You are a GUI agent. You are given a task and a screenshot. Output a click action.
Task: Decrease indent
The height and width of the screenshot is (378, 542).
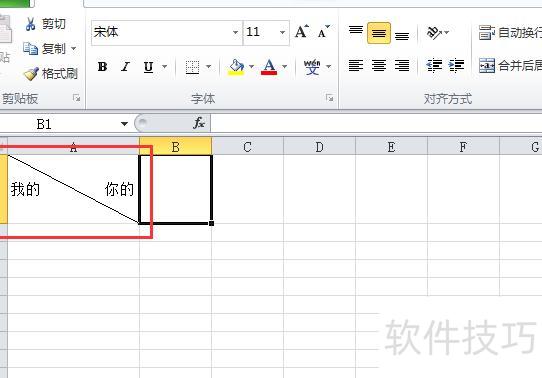tap(434, 65)
